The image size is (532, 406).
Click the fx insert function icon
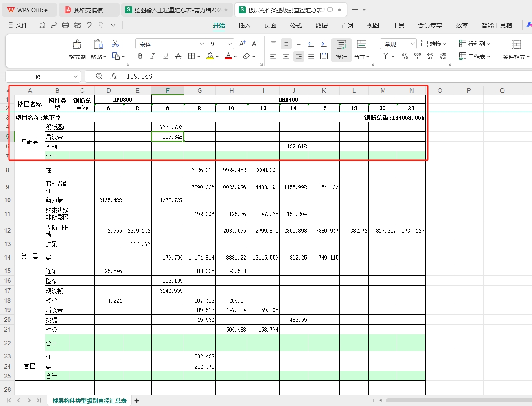[114, 76]
